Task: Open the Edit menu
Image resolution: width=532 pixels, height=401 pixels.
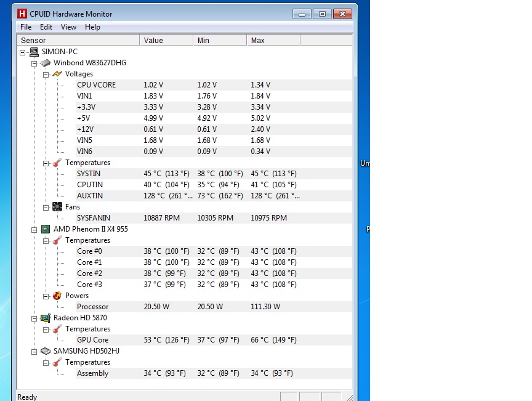Action: (x=46, y=27)
